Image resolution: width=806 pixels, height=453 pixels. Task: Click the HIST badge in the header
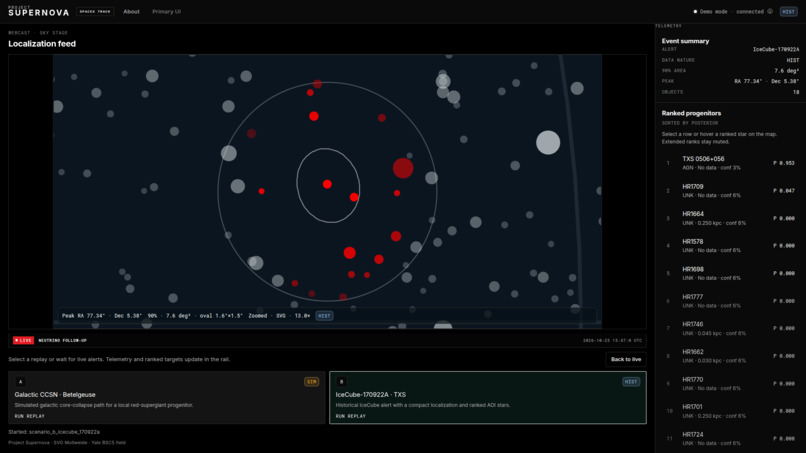pyautogui.click(x=789, y=11)
